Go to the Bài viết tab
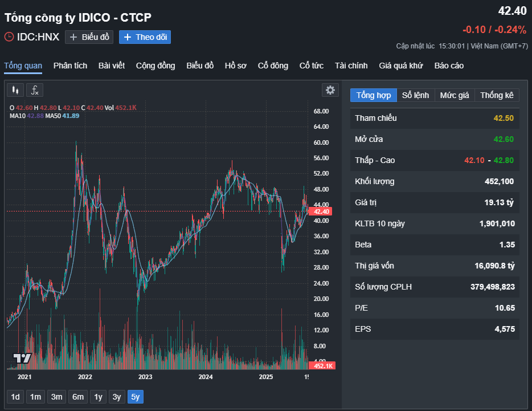 pos(112,66)
